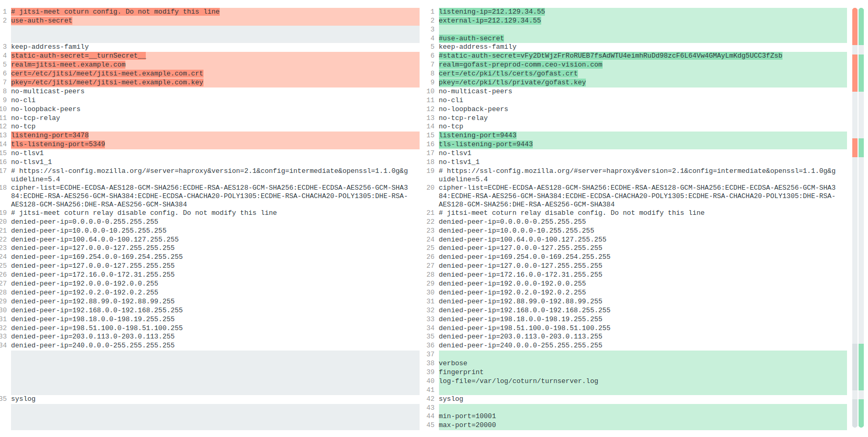This screenshot has height=437, width=868.
Task: Select added line 'listening-port=9443'
Action: coord(478,135)
